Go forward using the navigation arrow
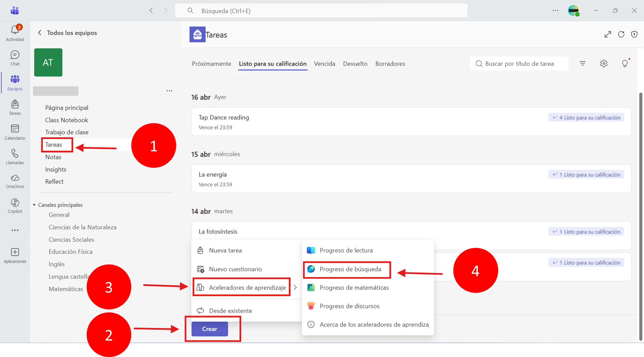 tap(166, 11)
